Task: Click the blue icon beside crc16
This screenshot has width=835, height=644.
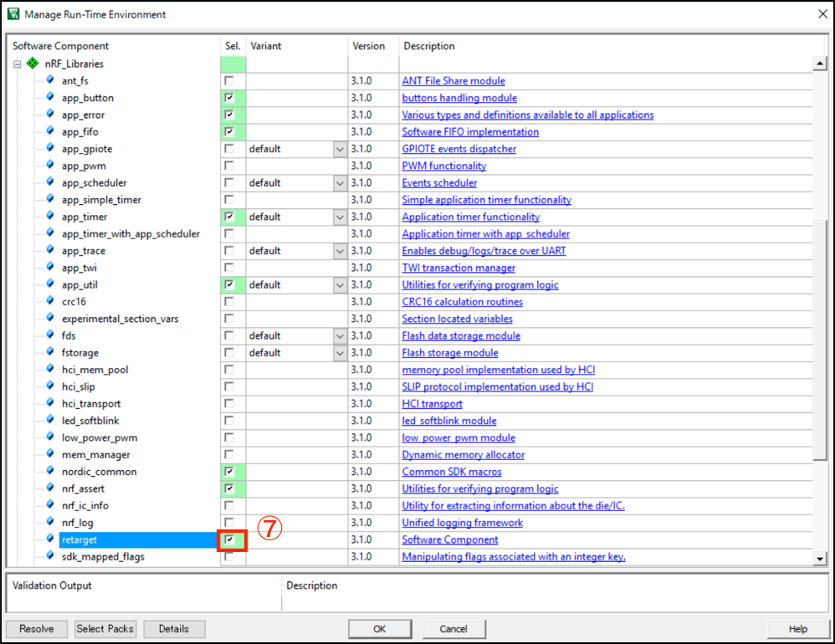Action: (x=49, y=301)
